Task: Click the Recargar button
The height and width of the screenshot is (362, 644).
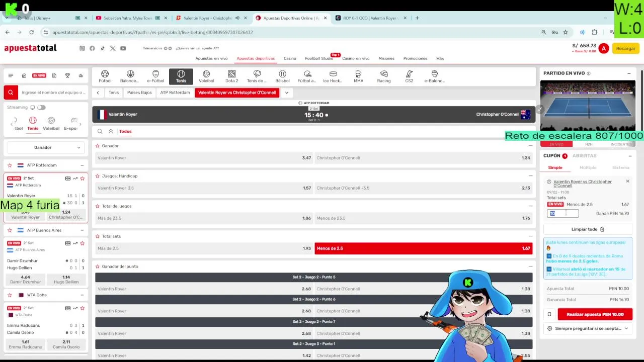Action: [626, 48]
